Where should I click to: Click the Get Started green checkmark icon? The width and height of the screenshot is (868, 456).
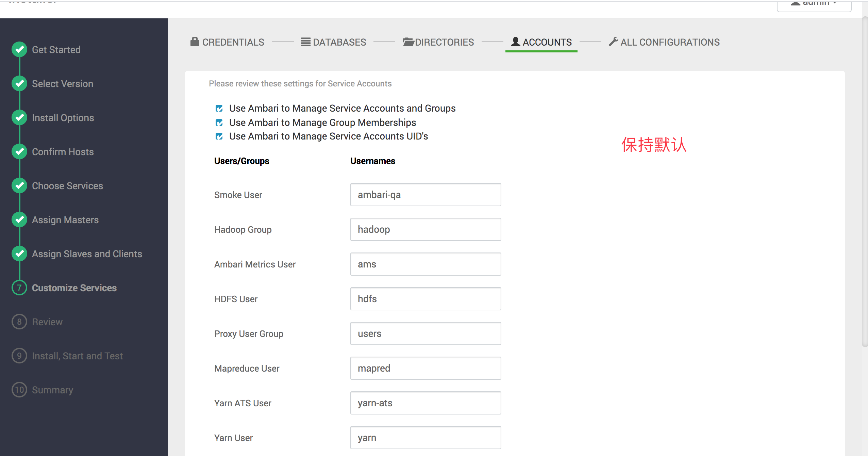[x=19, y=50]
